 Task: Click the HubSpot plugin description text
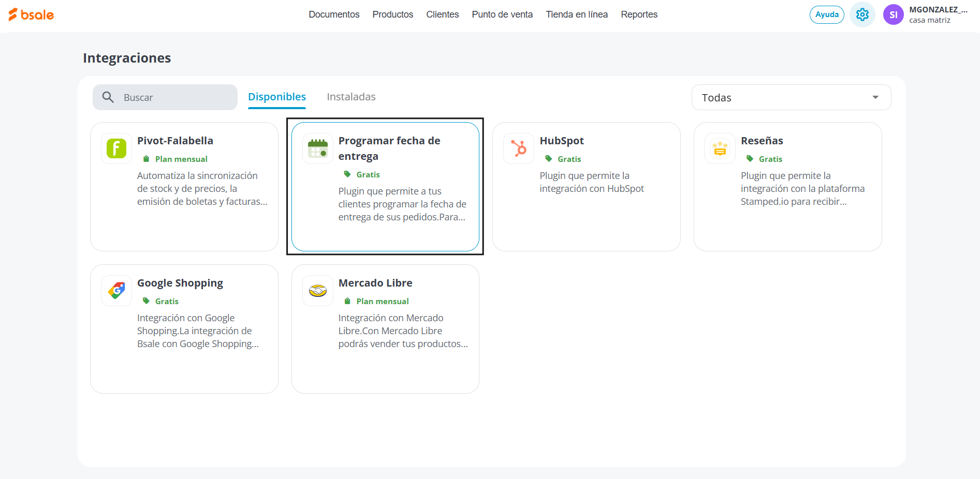(592, 182)
